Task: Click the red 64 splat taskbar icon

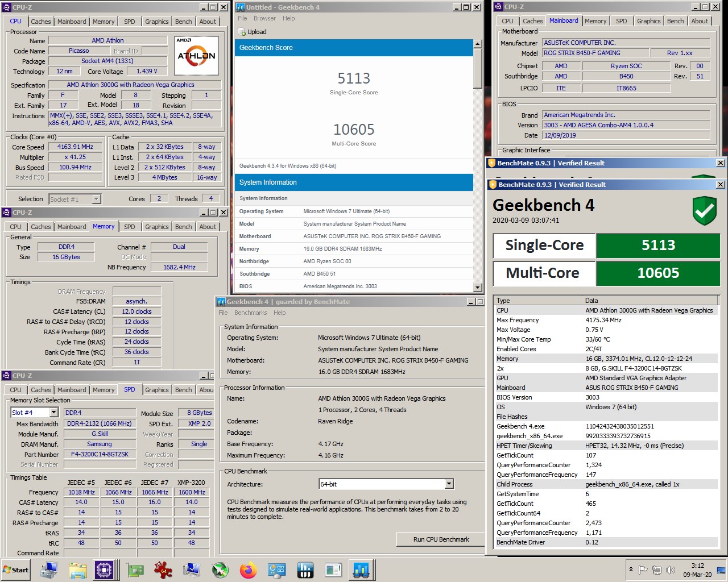Action: click(163, 569)
